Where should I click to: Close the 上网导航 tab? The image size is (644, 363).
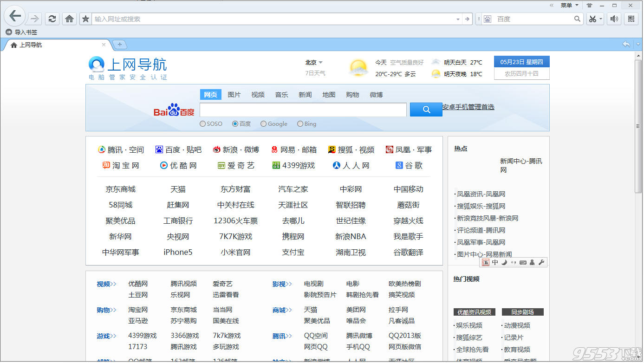[104, 45]
